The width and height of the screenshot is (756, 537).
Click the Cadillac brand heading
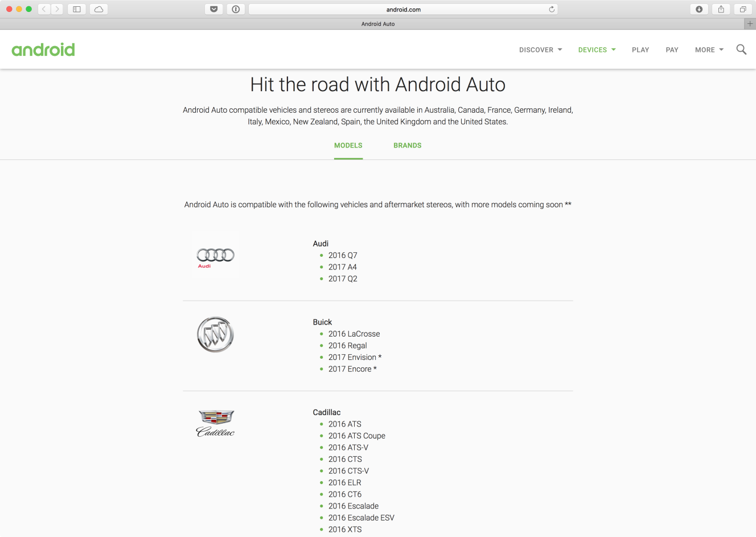click(x=327, y=412)
